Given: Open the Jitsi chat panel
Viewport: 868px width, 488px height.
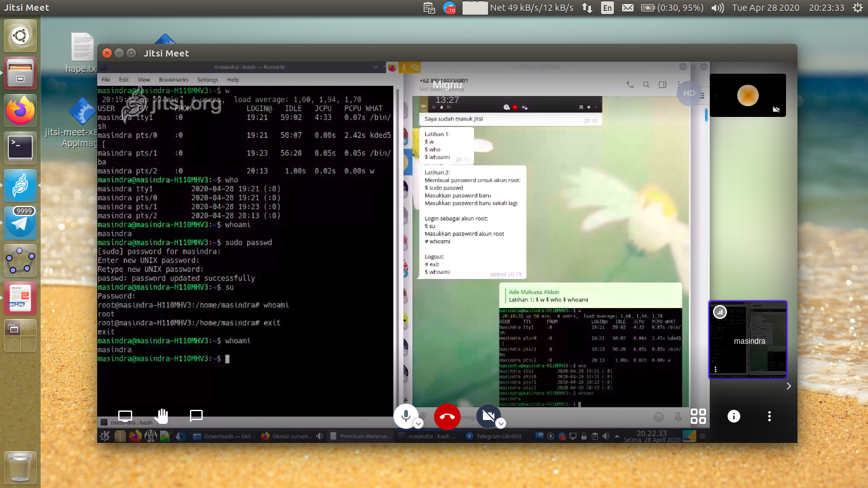Looking at the screenshot, I should [x=196, y=416].
